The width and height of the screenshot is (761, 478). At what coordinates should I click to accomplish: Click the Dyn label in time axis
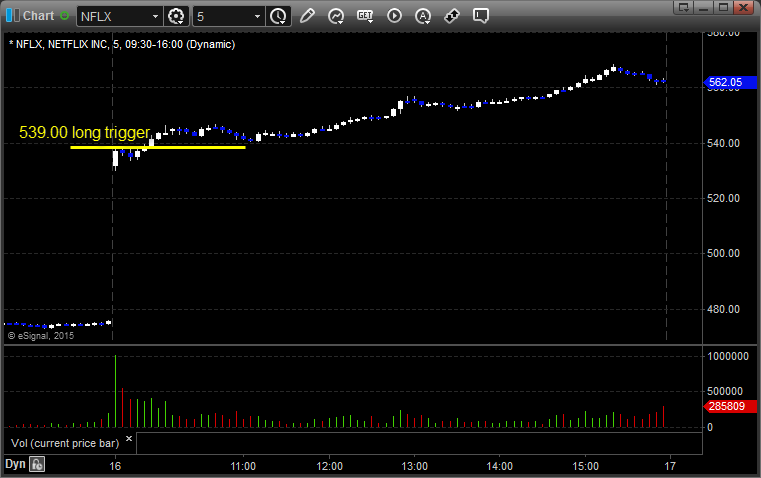click(x=15, y=464)
